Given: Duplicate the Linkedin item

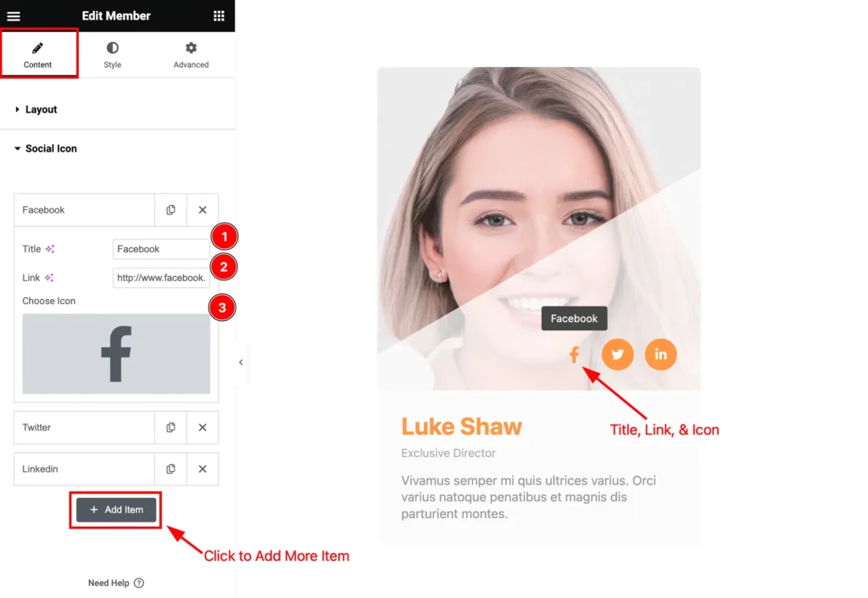Looking at the screenshot, I should point(170,469).
